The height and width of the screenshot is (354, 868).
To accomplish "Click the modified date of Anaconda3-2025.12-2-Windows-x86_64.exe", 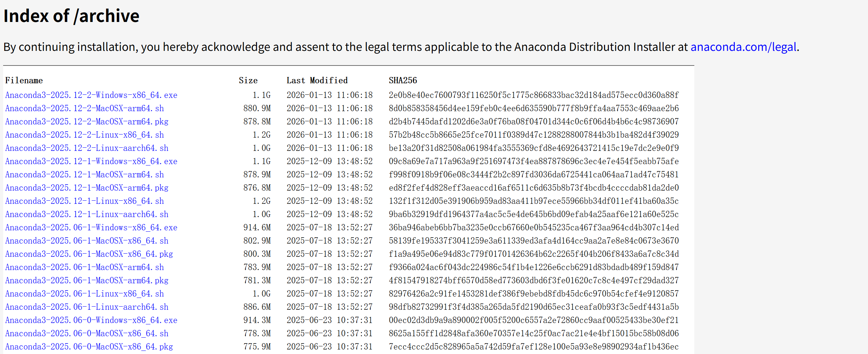I will point(330,95).
